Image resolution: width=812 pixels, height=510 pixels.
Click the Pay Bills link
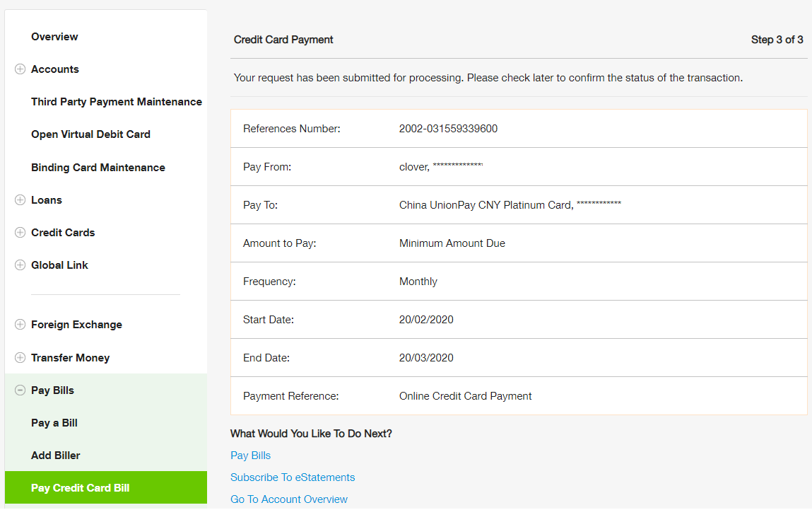(x=250, y=455)
